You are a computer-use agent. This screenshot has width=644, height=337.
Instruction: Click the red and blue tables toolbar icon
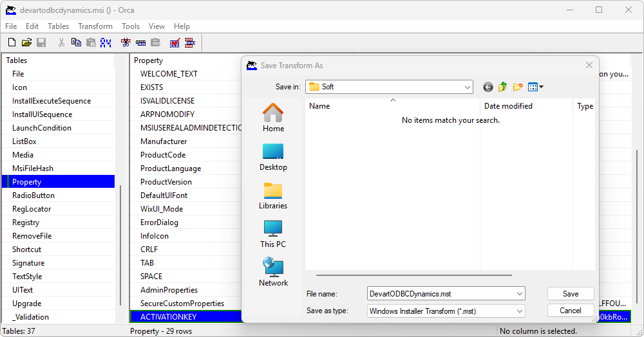(190, 42)
